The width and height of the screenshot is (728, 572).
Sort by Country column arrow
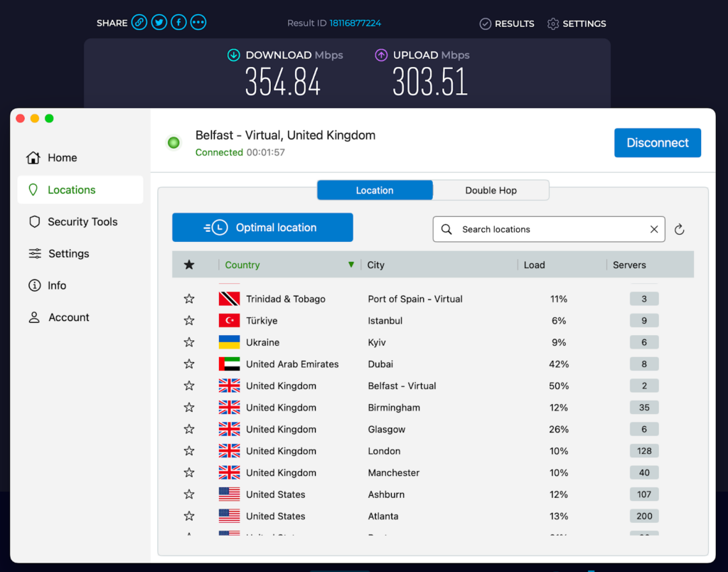(351, 265)
